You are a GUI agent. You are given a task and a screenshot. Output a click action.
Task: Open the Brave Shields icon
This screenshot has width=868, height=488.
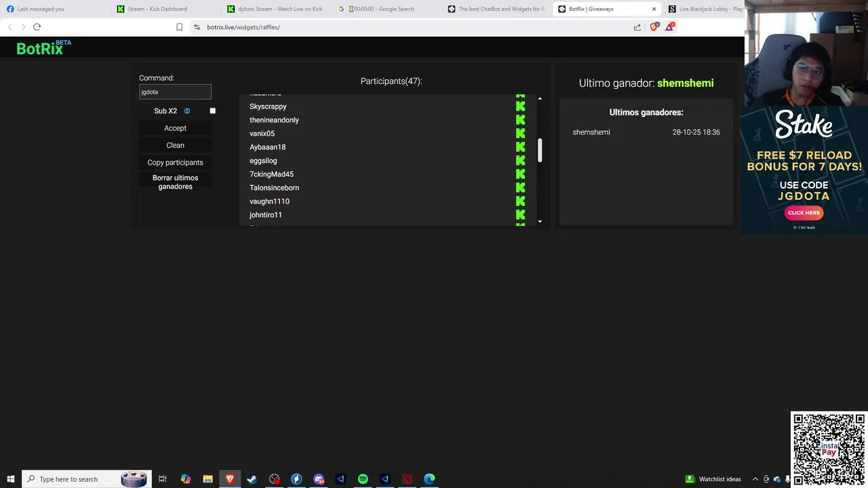(654, 27)
